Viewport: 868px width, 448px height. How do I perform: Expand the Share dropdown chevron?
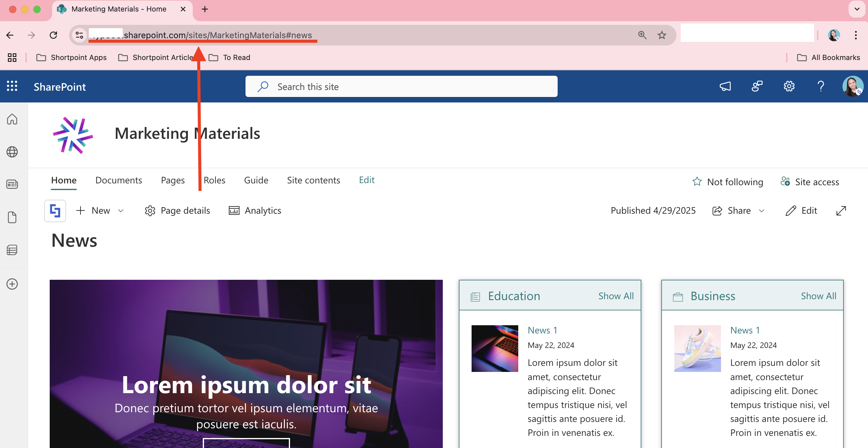[x=762, y=211]
